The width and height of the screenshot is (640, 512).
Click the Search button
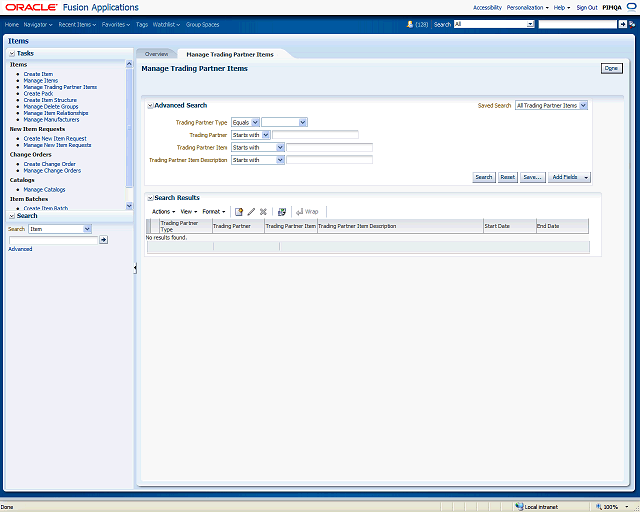[483, 177]
